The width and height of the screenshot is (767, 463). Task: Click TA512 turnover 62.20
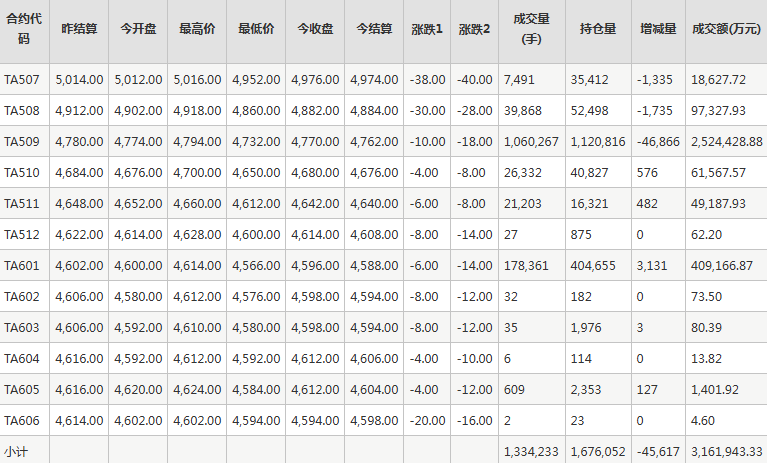pos(706,235)
